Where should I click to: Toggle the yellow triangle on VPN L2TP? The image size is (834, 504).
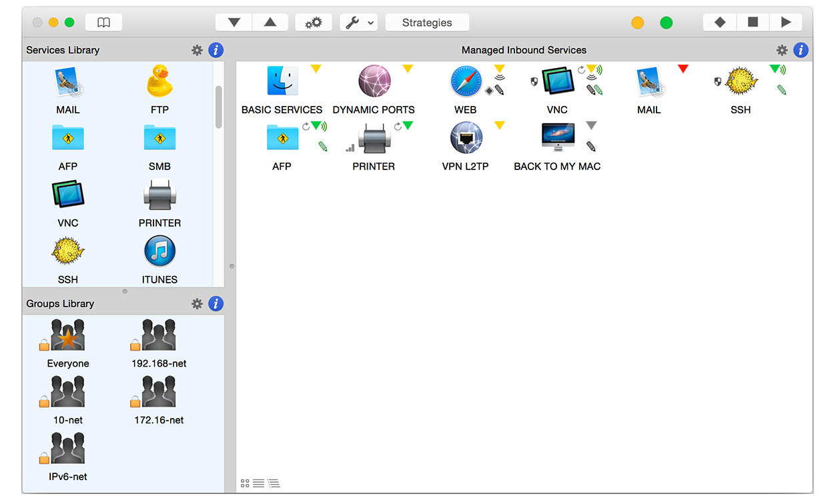(x=499, y=125)
